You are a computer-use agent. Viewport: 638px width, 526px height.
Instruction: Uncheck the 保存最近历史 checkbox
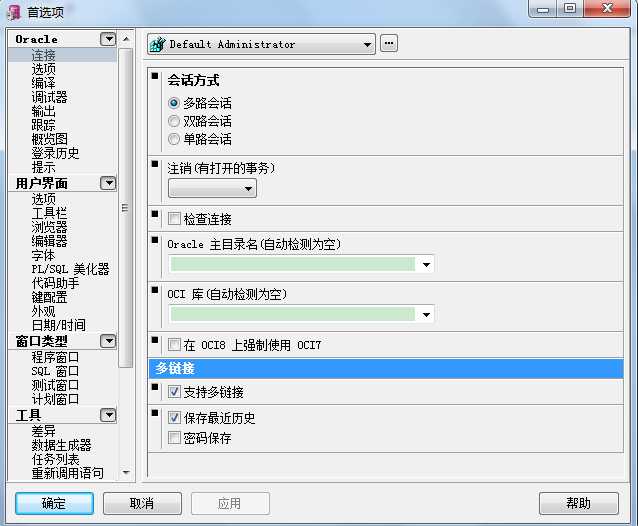(174, 418)
